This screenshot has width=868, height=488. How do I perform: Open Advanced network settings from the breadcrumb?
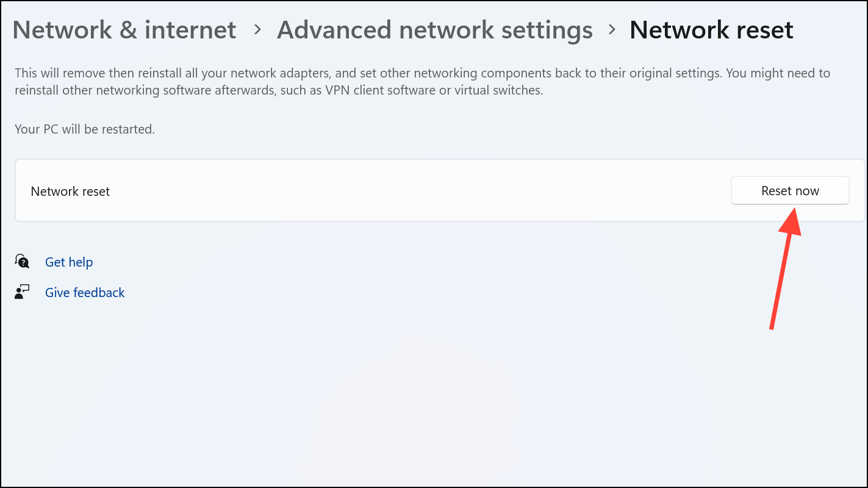[x=434, y=29]
